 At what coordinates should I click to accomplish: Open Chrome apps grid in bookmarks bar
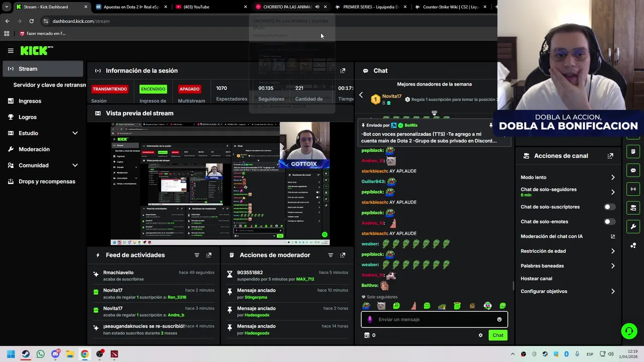(x=7, y=34)
